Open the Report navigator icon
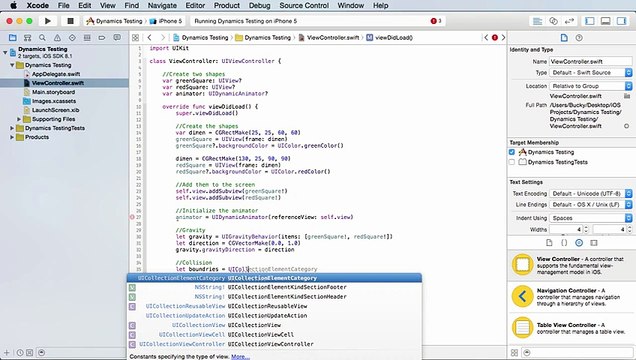The image size is (636, 360). point(117,38)
